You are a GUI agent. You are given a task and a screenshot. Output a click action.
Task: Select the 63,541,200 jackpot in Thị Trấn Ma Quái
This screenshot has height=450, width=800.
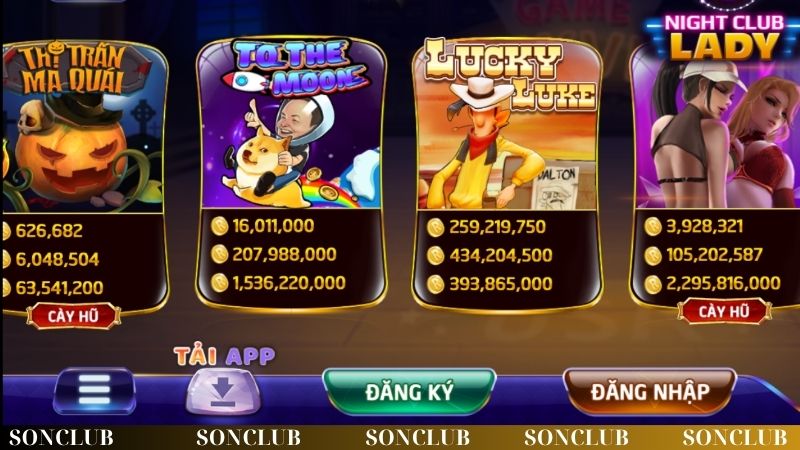59,288
